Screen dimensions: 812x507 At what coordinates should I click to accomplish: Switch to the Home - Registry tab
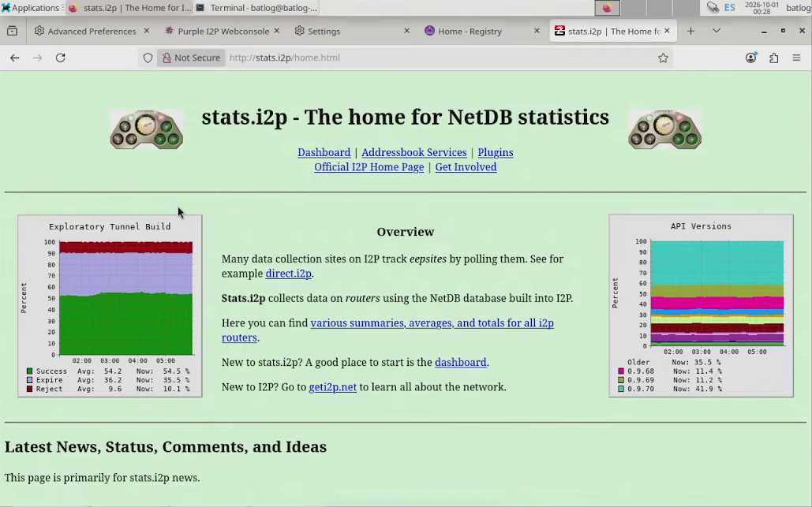481,31
